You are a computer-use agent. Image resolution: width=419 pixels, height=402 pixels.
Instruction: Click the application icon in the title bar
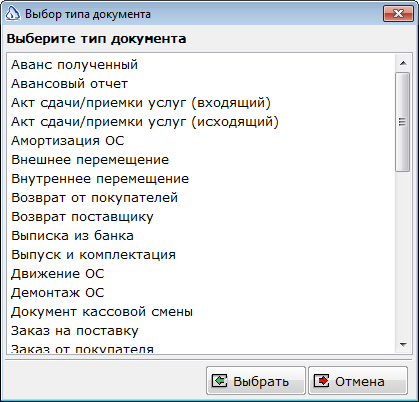[13, 14]
